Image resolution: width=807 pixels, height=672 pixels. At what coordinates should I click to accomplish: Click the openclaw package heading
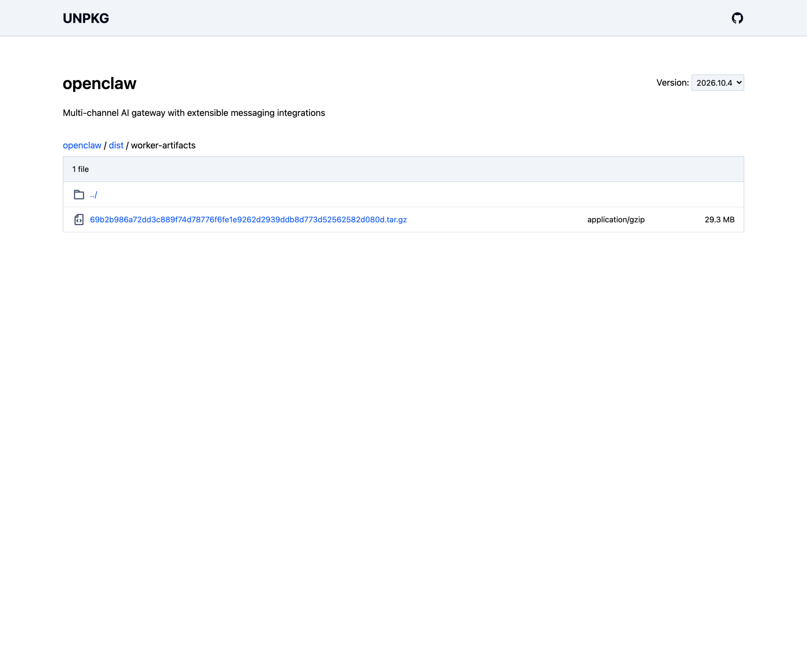click(100, 83)
